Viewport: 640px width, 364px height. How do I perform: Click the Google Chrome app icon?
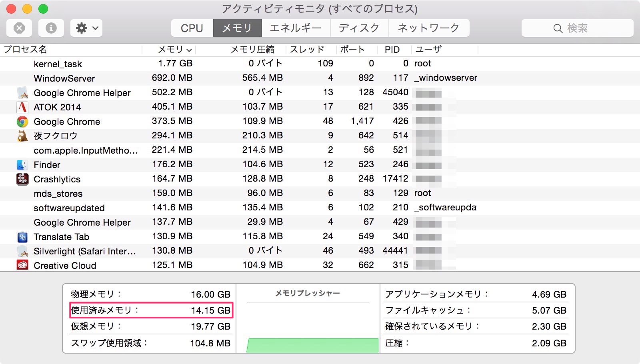pos(22,122)
